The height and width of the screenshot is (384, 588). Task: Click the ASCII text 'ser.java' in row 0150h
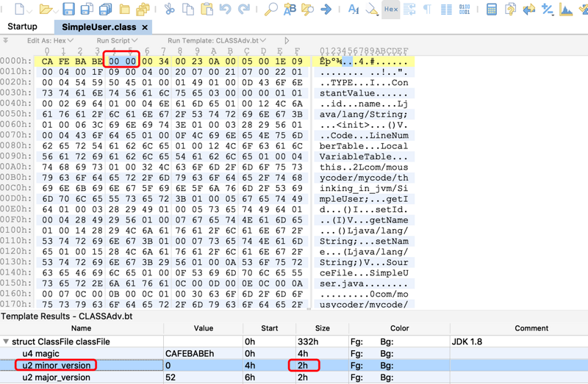(342, 283)
